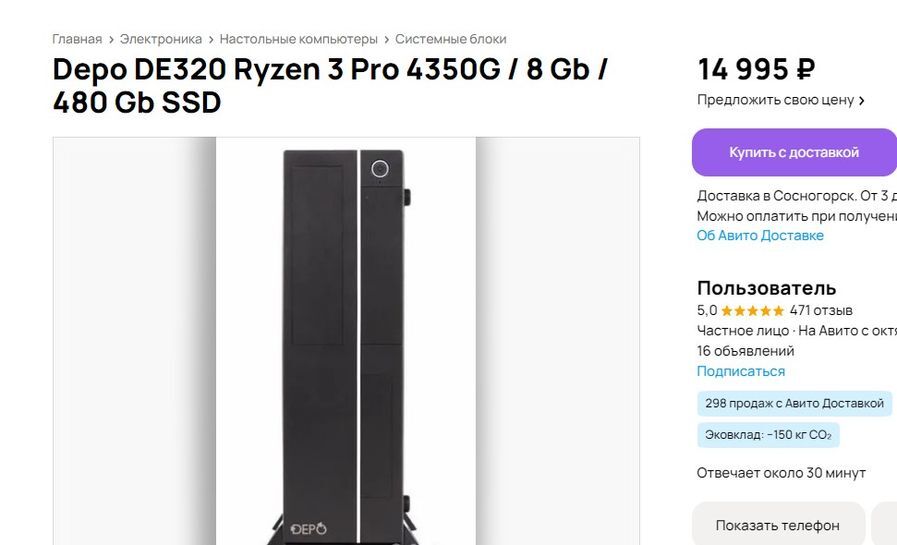Open the Пользователь seller profile
The image size is (897, 545).
tap(766, 288)
